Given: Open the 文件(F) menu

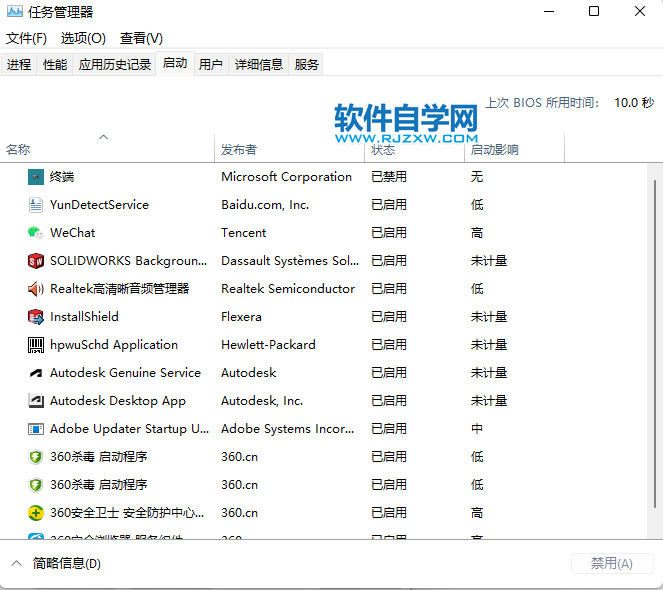Looking at the screenshot, I should click(x=26, y=38).
